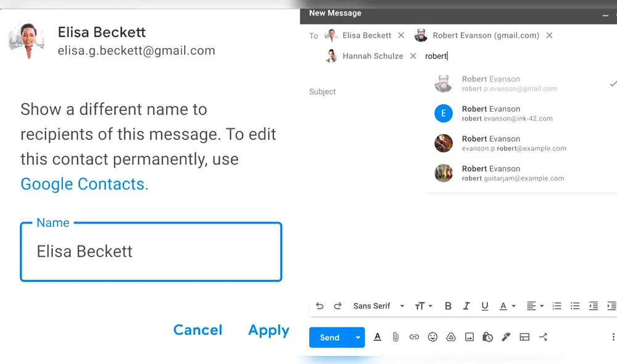This screenshot has width=617, height=364.
Task: Toggle italic formatting
Action: click(466, 305)
